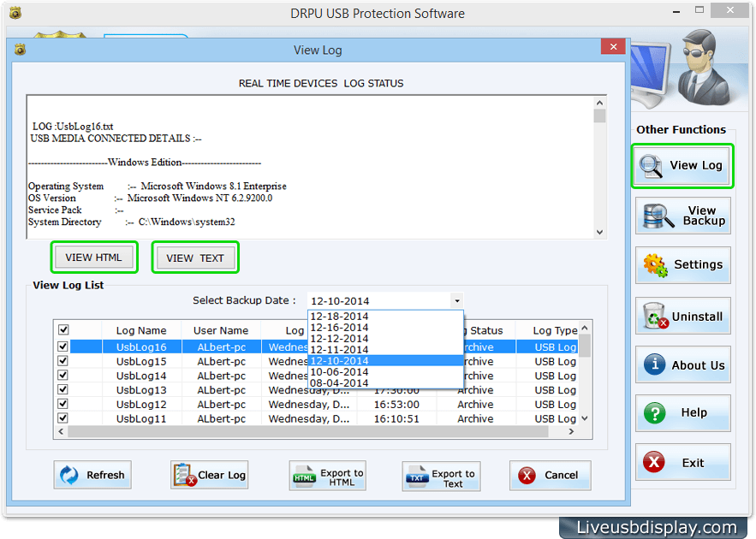The image size is (756, 539).
Task: Click the red Exit X icon
Action: point(654,462)
